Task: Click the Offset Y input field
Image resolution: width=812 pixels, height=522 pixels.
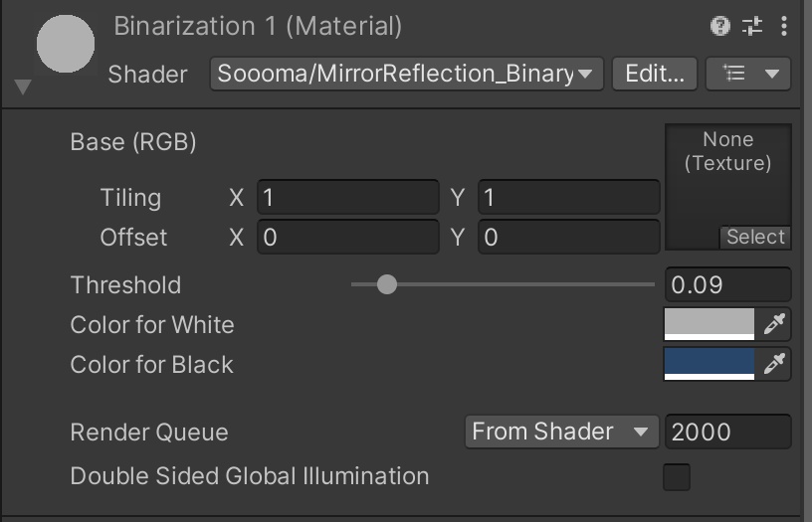Action: point(568,237)
